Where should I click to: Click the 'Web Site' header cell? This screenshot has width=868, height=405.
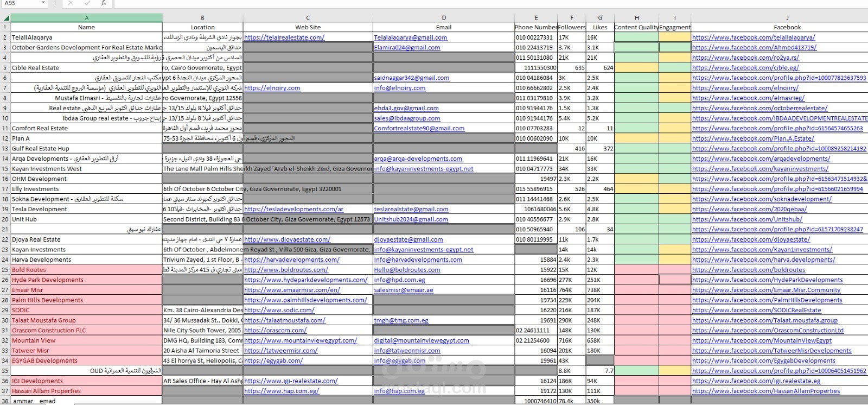click(x=308, y=27)
